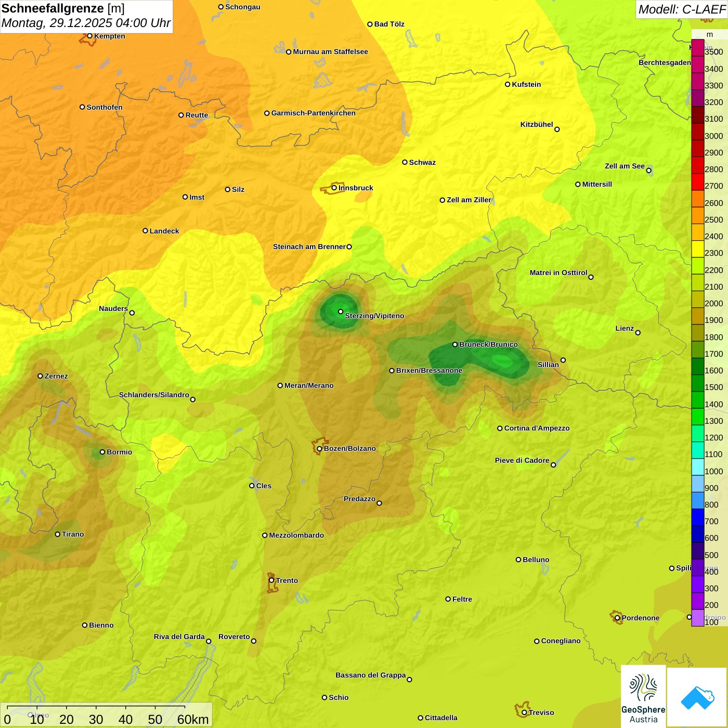Select the Kufstein location dot
728x728 pixels.
tap(508, 84)
